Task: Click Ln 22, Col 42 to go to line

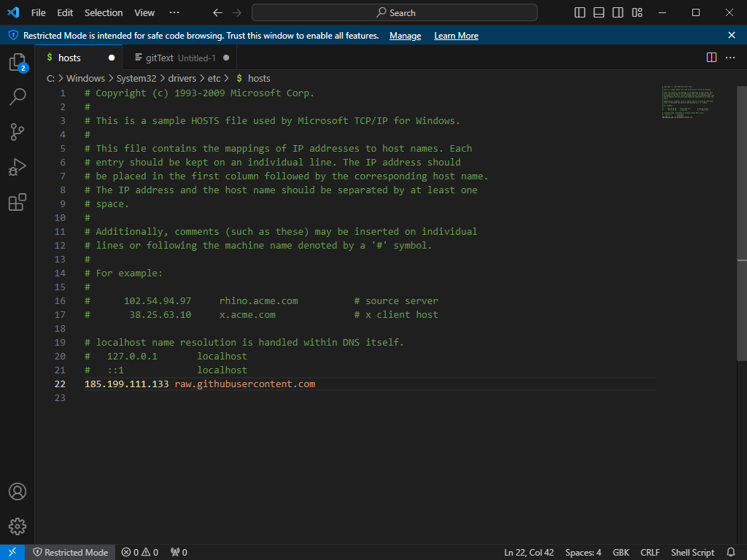Action: pos(529,553)
